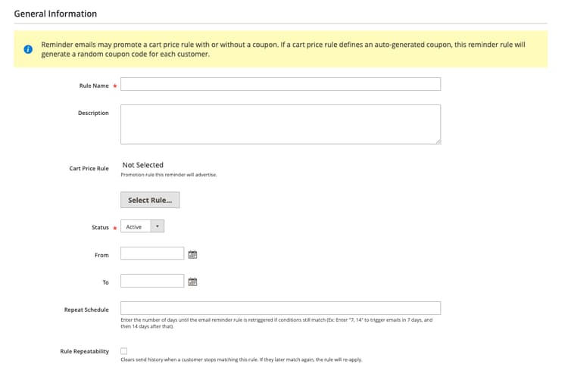
Task: Open the From date calendar picker
Action: point(192,254)
